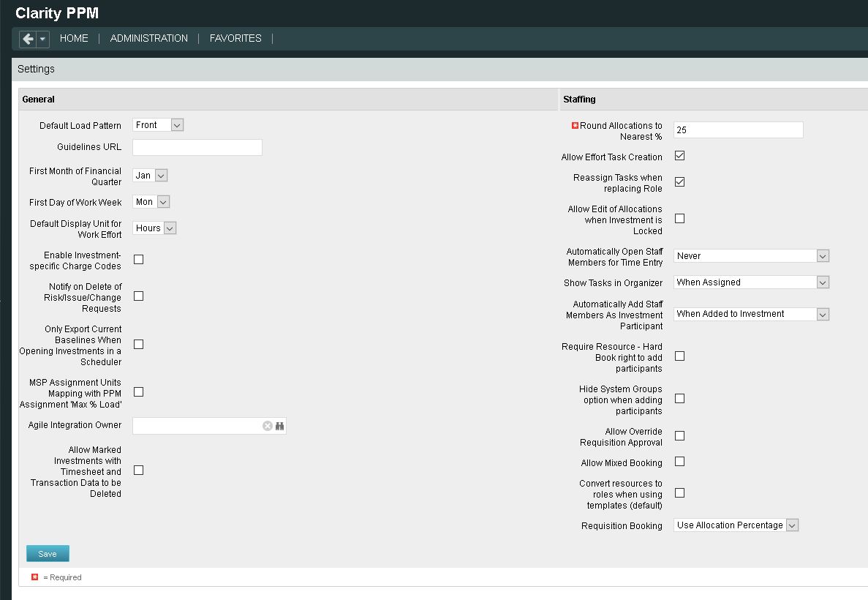Click the Save button

coord(48,553)
